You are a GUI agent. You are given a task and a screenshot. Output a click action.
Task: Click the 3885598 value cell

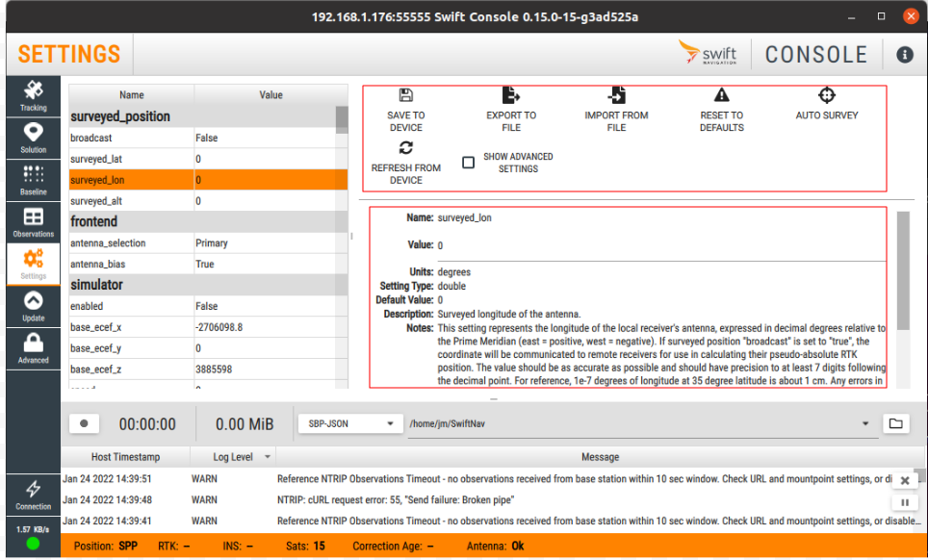(x=265, y=369)
